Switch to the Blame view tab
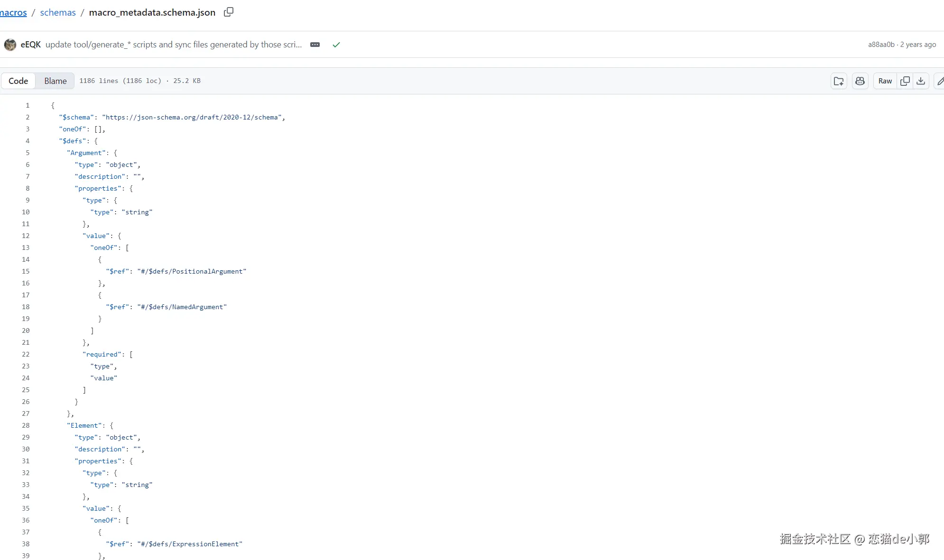The height and width of the screenshot is (560, 944). point(56,81)
